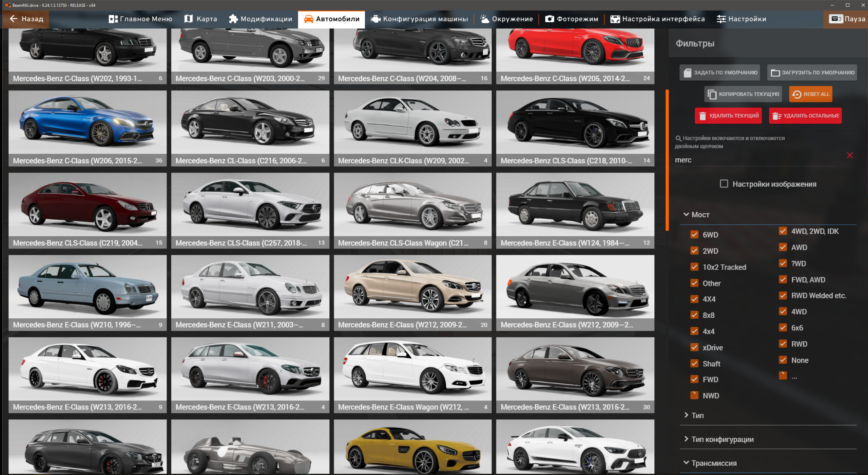Select Mercedes-Benz CLS-Class C218 thumbnail
Image resolution: width=868 pixels, height=475 pixels.
tap(575, 128)
